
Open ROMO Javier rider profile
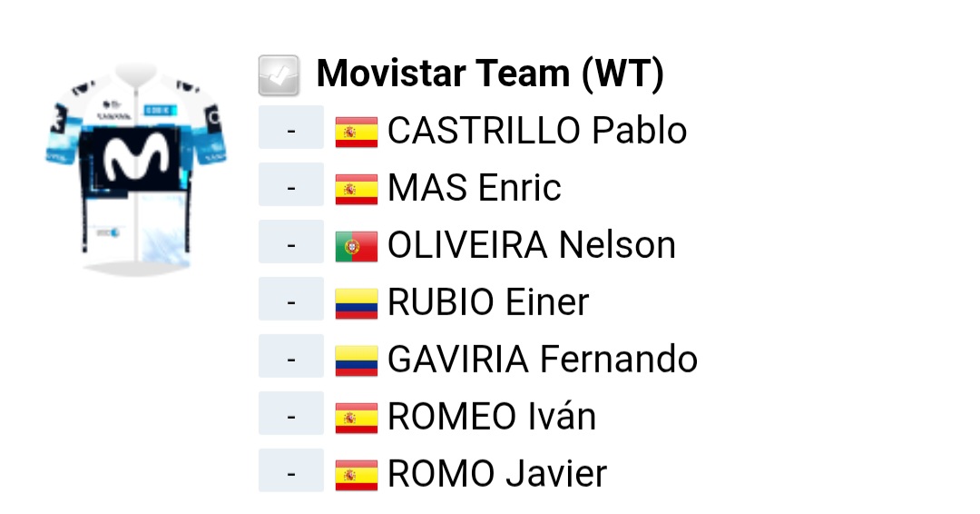tap(497, 474)
